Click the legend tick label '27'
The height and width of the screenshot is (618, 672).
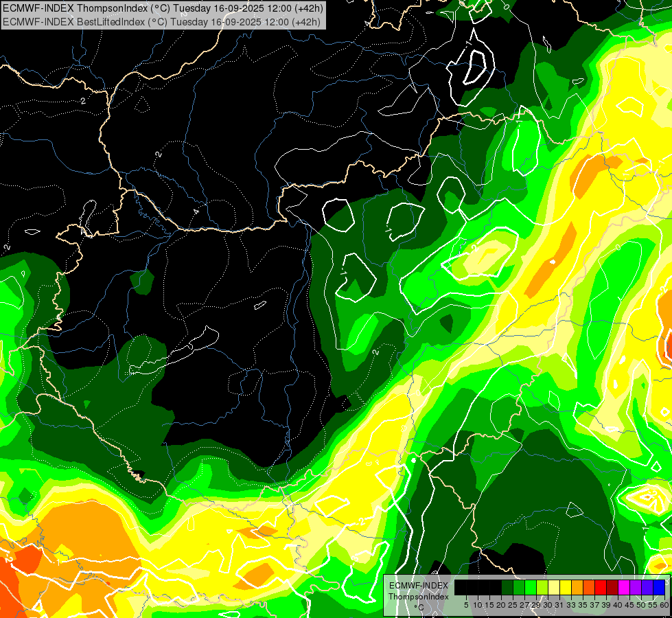(524, 605)
